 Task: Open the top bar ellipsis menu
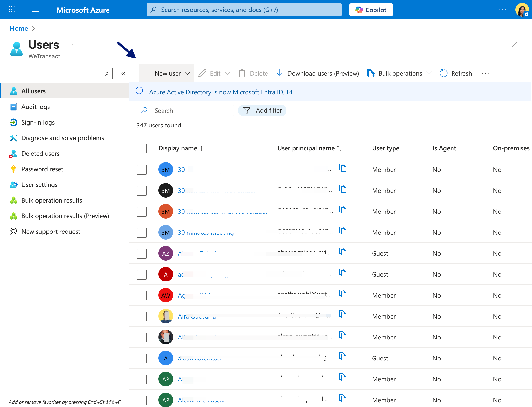pos(502,10)
